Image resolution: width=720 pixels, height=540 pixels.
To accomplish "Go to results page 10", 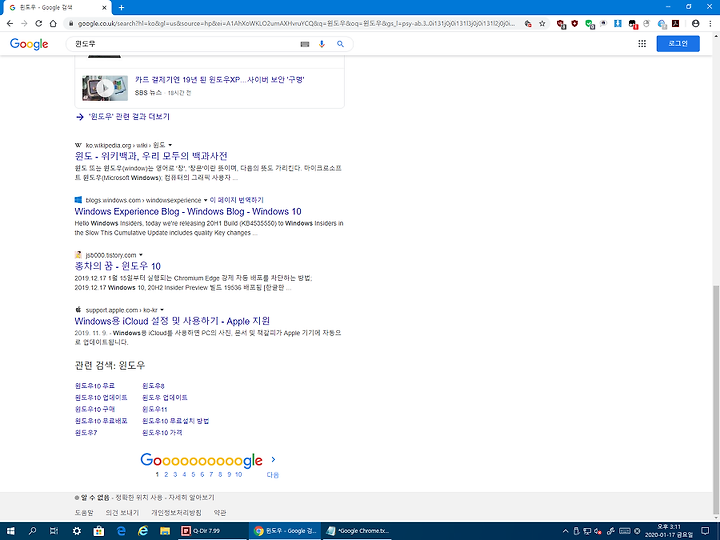I will (x=239, y=475).
